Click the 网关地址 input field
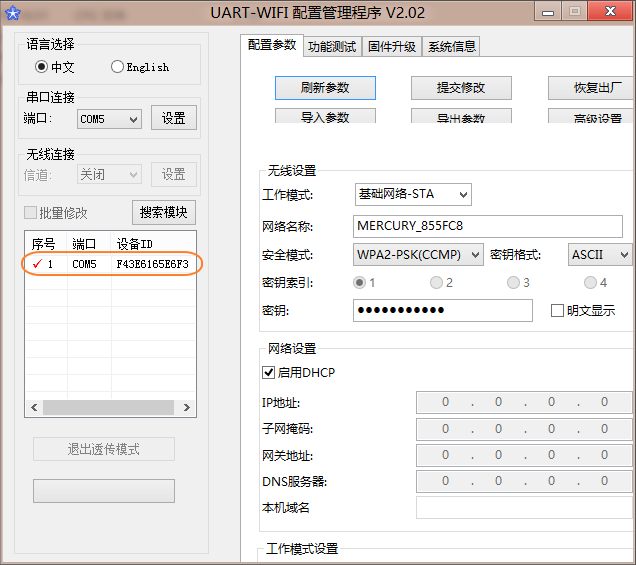Image resolution: width=636 pixels, height=565 pixels. tap(526, 455)
